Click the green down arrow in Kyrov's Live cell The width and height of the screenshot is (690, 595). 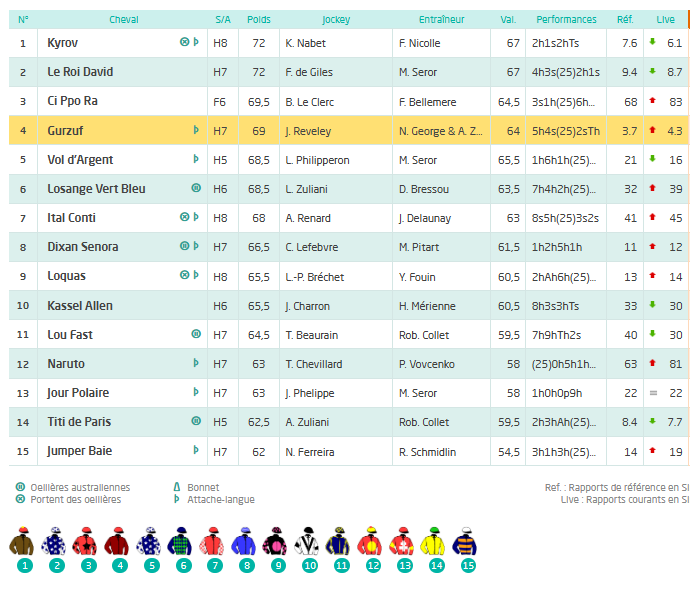pyautogui.click(x=652, y=43)
